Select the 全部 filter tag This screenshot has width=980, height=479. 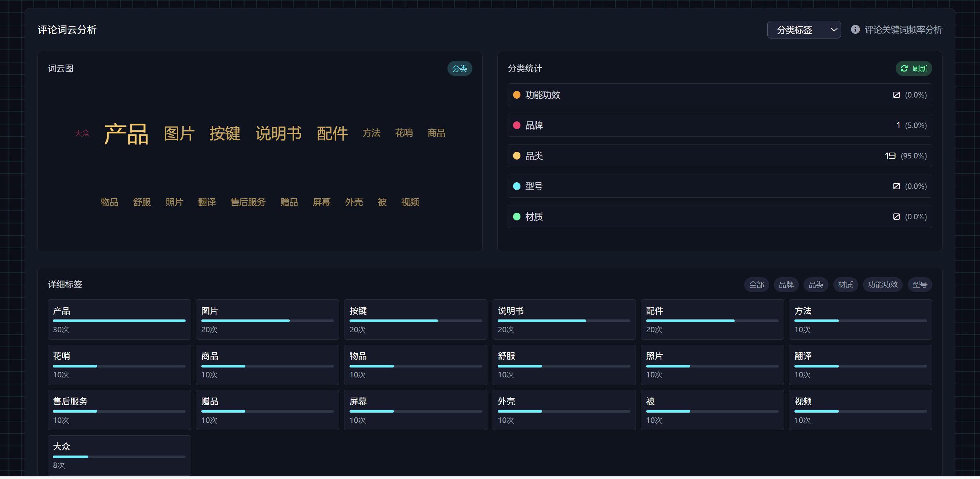[756, 285]
